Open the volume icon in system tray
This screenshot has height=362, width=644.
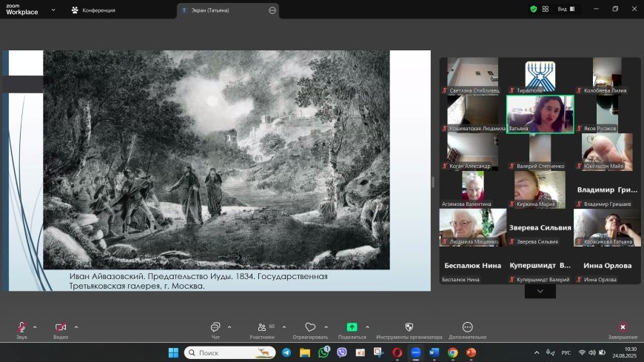click(592, 352)
